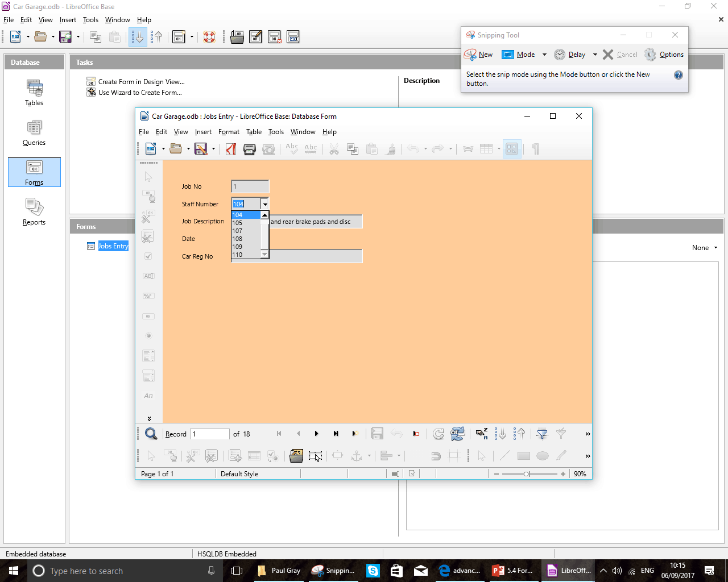
Task: Select the Queries section in Database panel
Action: [x=34, y=134]
